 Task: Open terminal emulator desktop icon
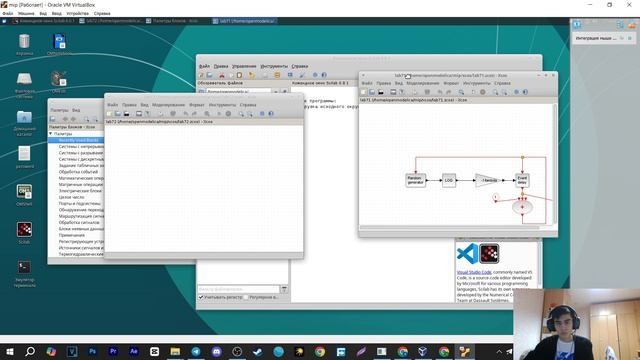point(24,267)
